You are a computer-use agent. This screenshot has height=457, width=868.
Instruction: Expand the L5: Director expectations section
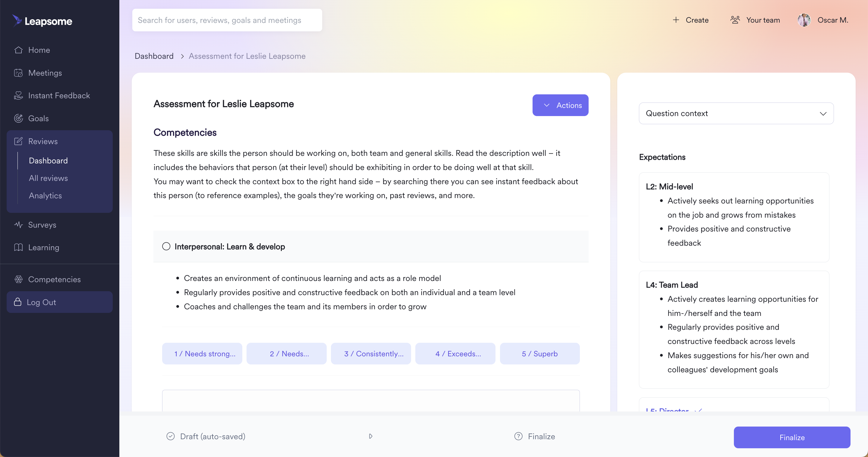(x=674, y=409)
